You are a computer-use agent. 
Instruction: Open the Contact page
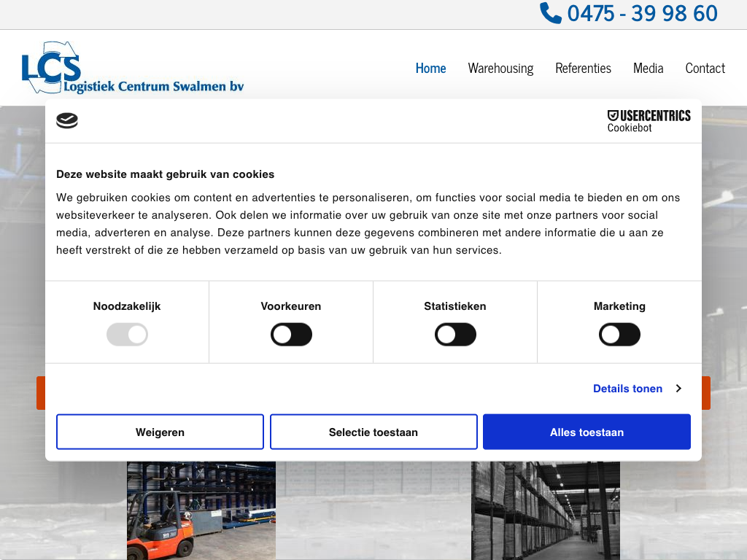(705, 68)
